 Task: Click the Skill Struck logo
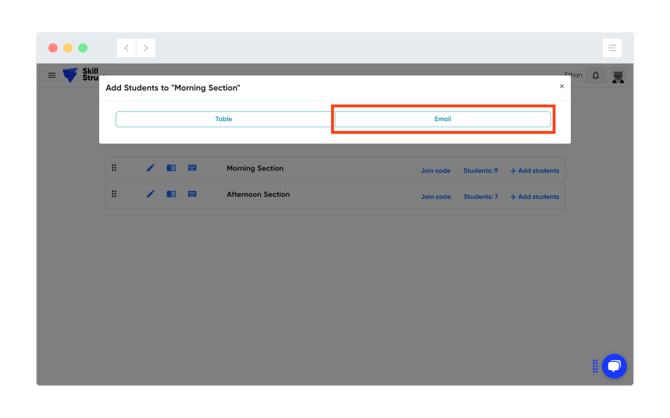[71, 75]
